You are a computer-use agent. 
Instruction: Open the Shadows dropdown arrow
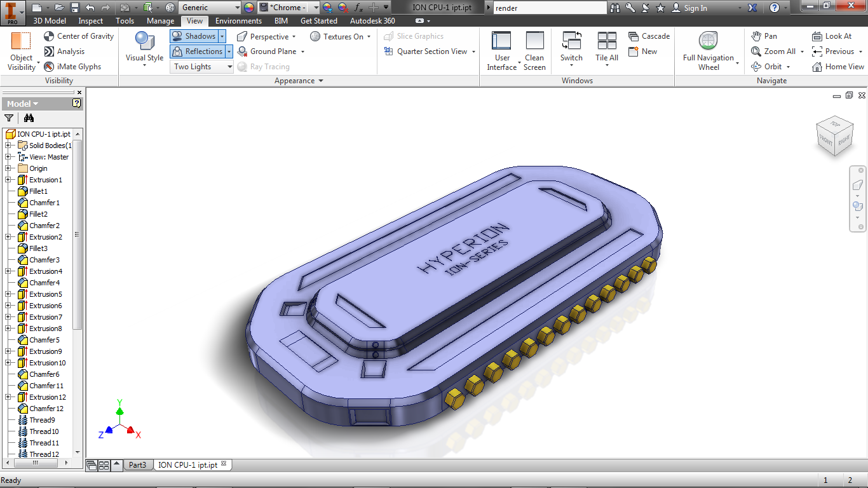click(x=222, y=36)
